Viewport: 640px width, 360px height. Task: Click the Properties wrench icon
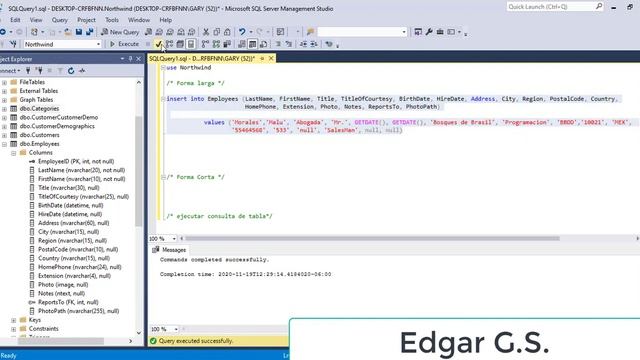click(x=429, y=32)
